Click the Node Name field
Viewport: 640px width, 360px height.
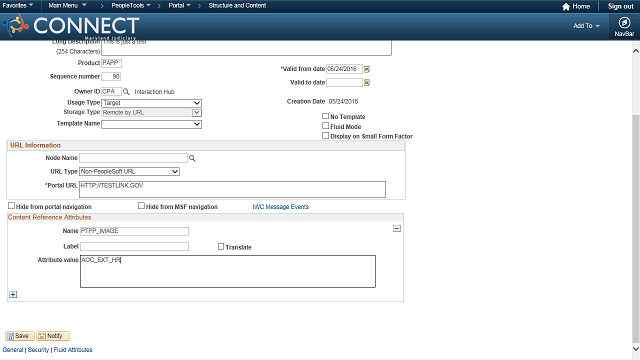coord(133,158)
